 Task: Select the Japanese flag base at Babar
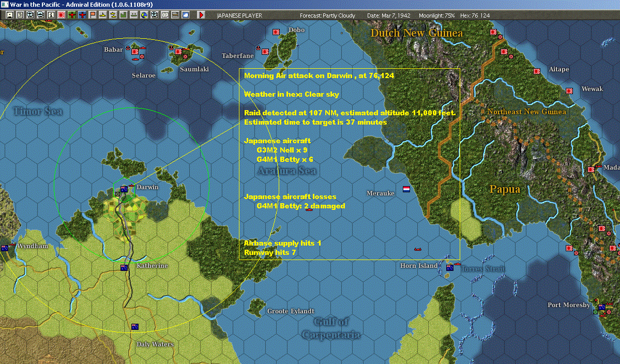pyautogui.click(x=135, y=52)
